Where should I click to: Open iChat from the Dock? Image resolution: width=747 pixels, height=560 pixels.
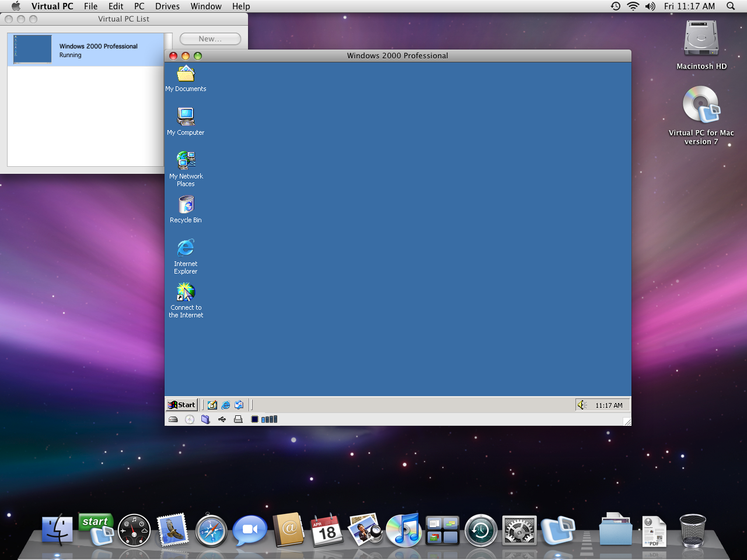pos(250,530)
